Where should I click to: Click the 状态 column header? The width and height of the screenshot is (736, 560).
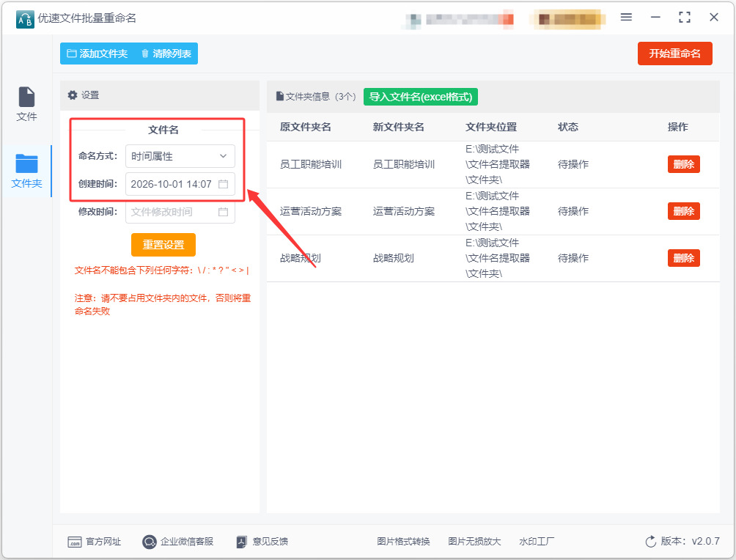pos(568,127)
